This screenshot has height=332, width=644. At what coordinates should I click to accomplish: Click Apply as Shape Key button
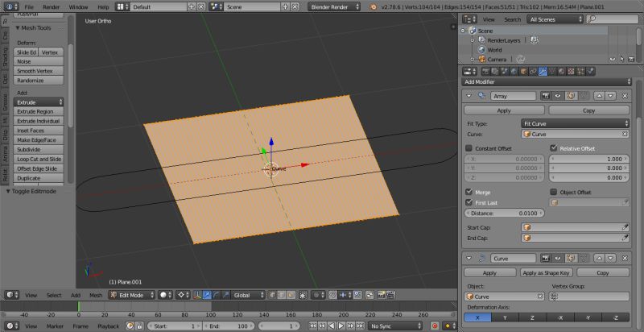pyautogui.click(x=546, y=272)
